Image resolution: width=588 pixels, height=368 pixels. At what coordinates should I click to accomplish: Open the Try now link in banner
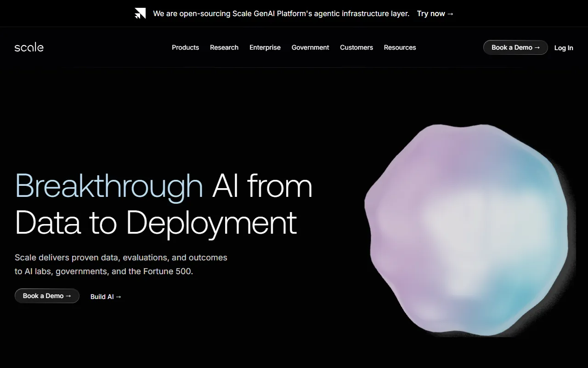[435, 13]
